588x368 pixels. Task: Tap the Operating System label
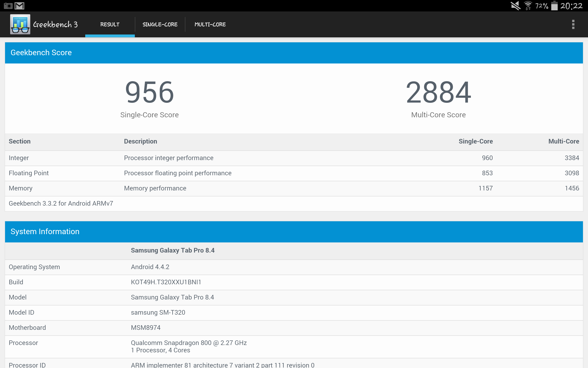point(34,267)
